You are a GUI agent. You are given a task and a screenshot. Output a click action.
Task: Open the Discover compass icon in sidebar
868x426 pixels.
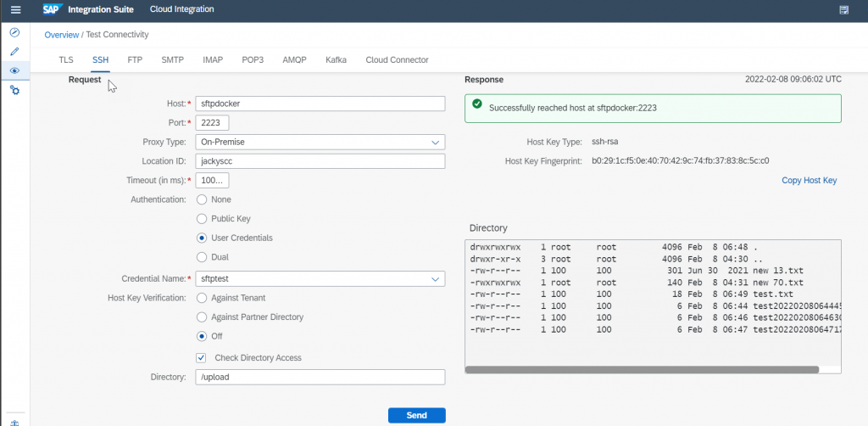point(15,33)
